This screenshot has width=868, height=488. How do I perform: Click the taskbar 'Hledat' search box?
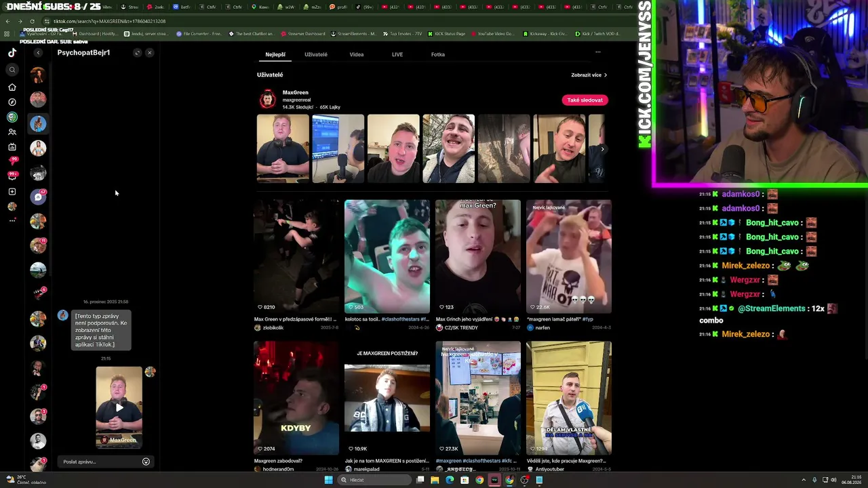point(375,480)
